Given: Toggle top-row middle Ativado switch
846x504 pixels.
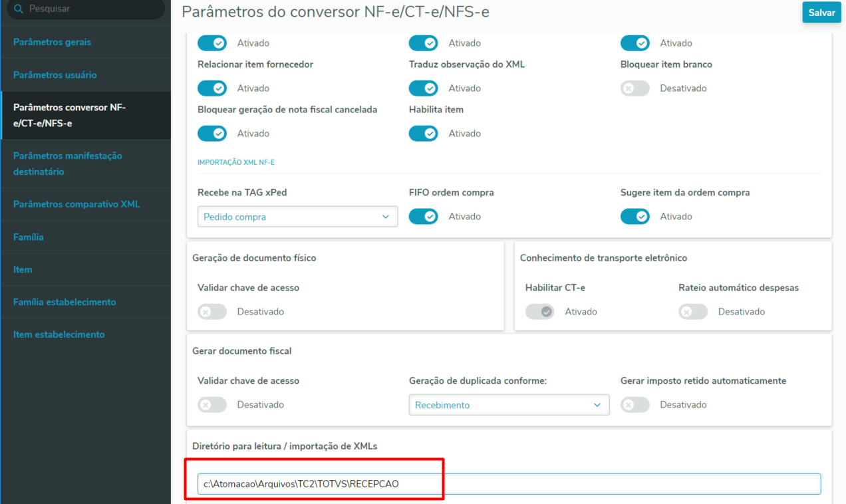Looking at the screenshot, I should point(424,43).
